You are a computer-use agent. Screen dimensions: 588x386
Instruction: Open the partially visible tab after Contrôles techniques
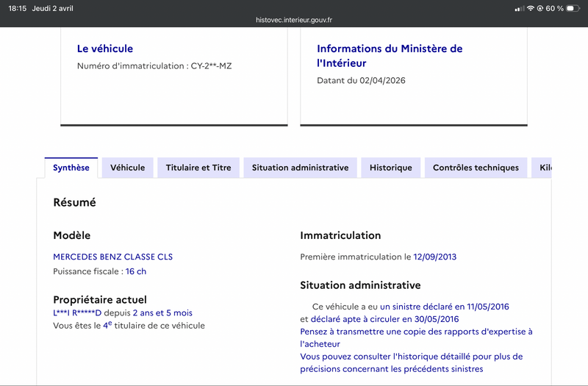click(542, 168)
